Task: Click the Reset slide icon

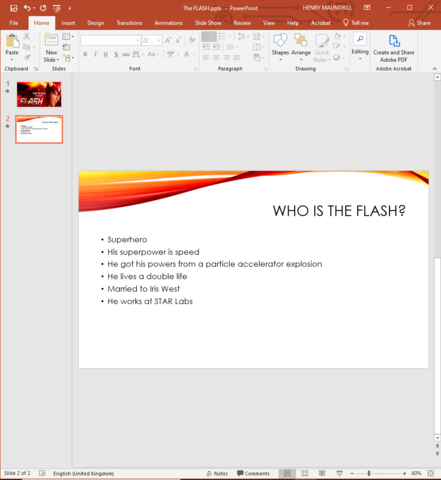Action: (x=67, y=47)
